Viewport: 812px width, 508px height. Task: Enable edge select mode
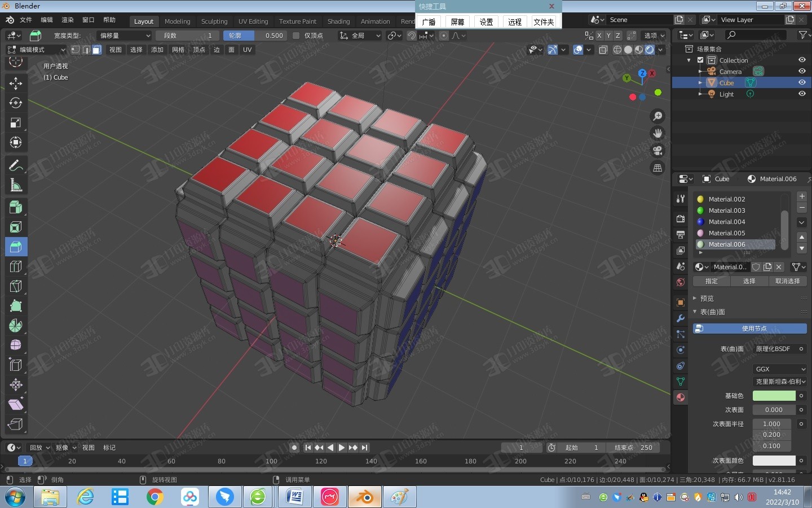click(x=86, y=50)
